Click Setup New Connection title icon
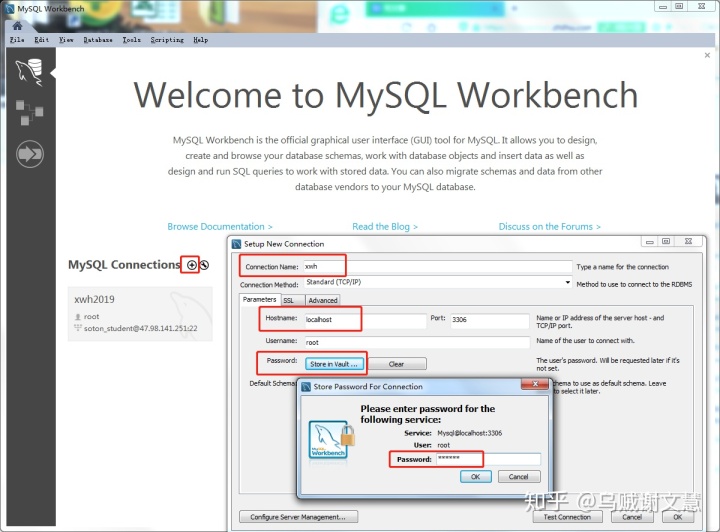The width and height of the screenshot is (720, 532). [236, 244]
